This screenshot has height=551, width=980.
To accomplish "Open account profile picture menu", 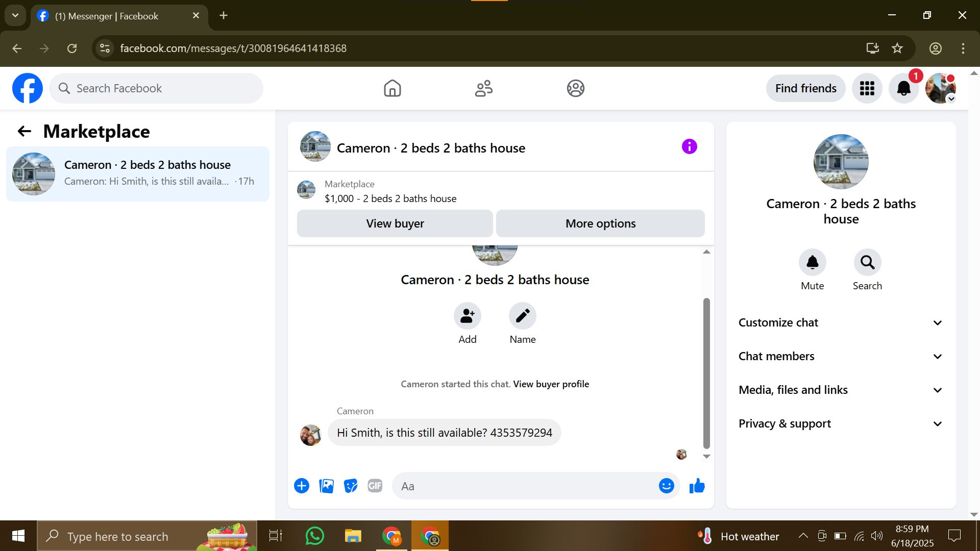I will (941, 88).
